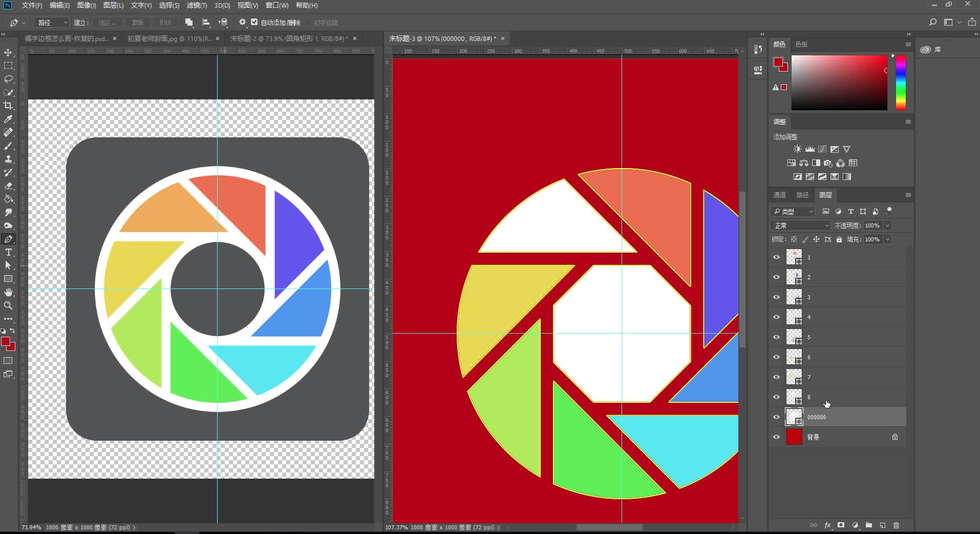This screenshot has height=534, width=980.
Task: Add a Color Balance adjustment
Action: point(803,163)
